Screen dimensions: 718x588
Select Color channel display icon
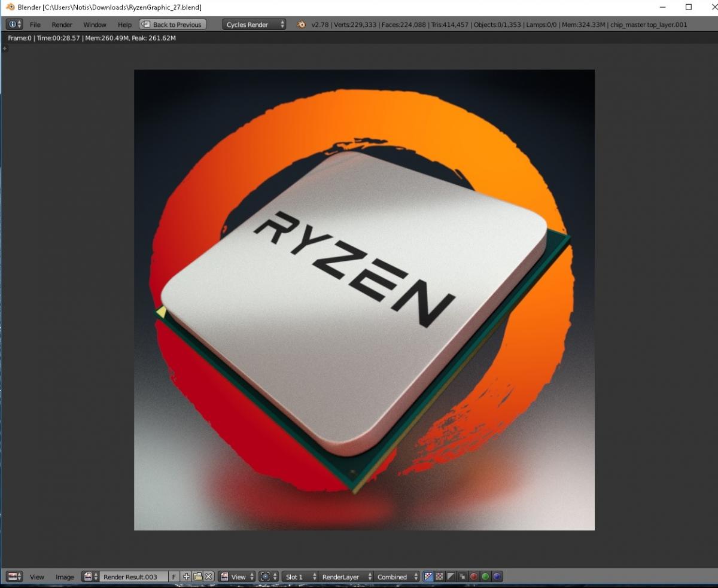click(440, 577)
